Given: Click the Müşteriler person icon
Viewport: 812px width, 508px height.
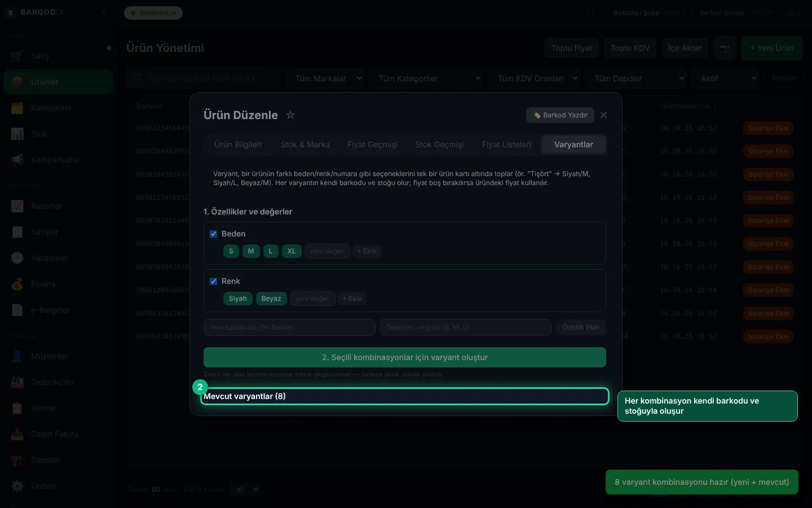Looking at the screenshot, I should (x=17, y=356).
